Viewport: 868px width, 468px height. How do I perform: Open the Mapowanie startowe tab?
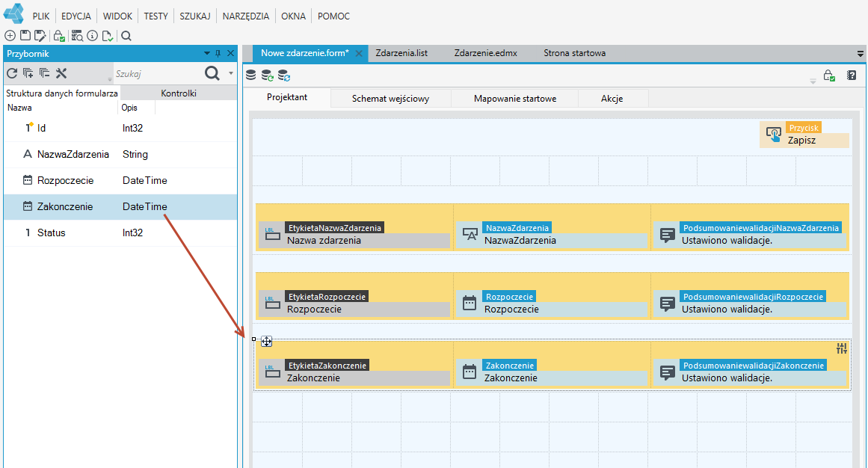515,99
